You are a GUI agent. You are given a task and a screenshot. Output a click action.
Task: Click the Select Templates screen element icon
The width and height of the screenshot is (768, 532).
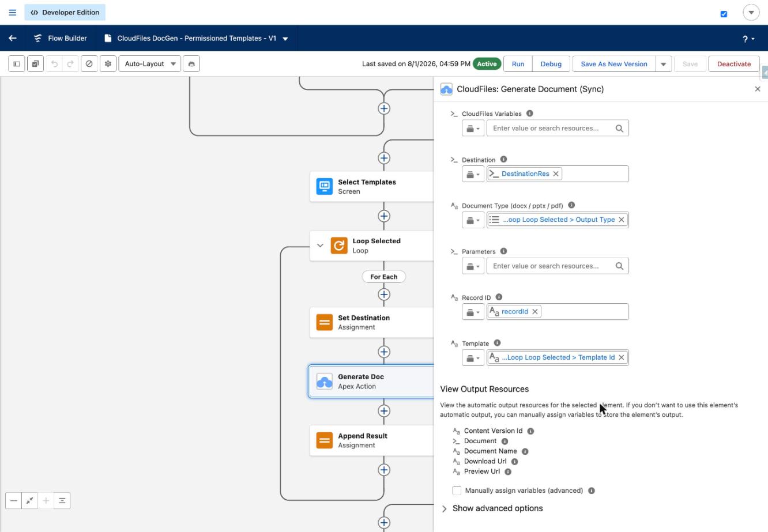pos(325,186)
